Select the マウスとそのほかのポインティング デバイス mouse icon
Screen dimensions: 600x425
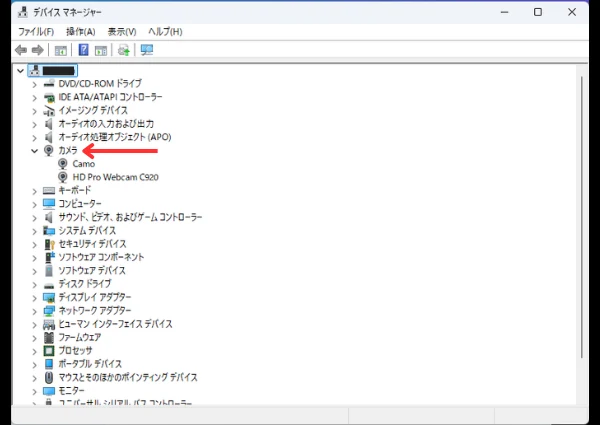[49, 378]
